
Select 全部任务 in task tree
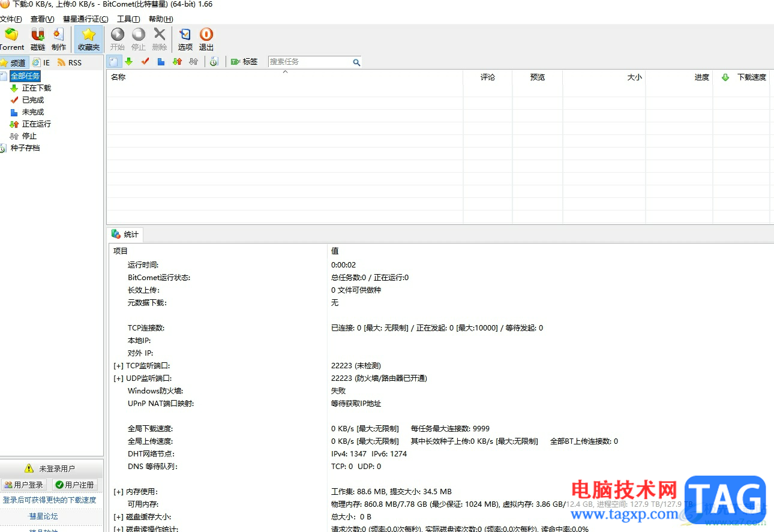point(25,76)
